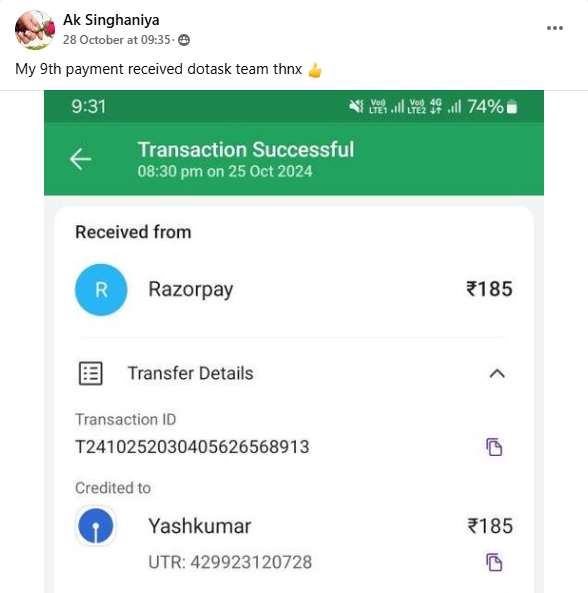Open the 28 October at 09:35 timestamp
Viewport: 588px width, 593px height.
pyautogui.click(x=116, y=40)
